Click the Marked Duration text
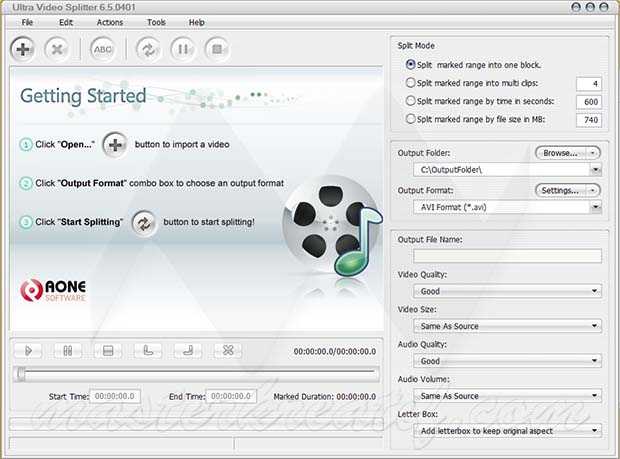Image resolution: width=620 pixels, height=459 pixels. (325, 397)
